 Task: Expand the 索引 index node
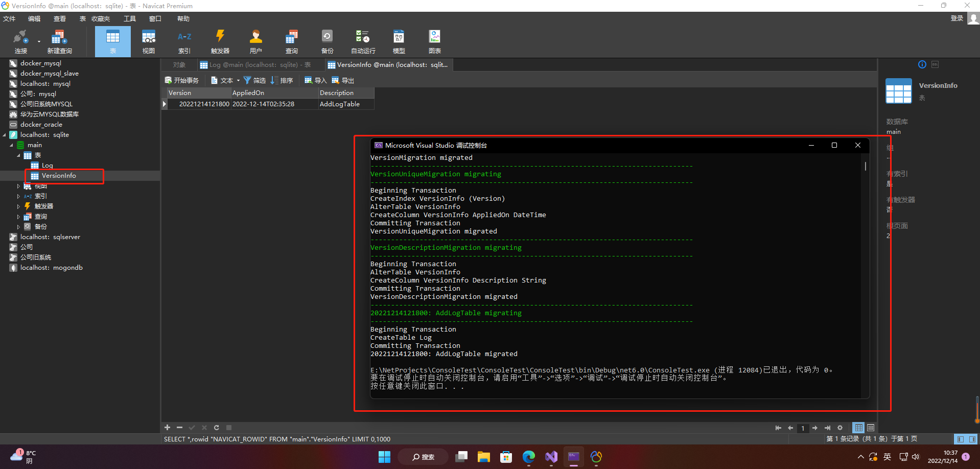pyautogui.click(x=19, y=196)
